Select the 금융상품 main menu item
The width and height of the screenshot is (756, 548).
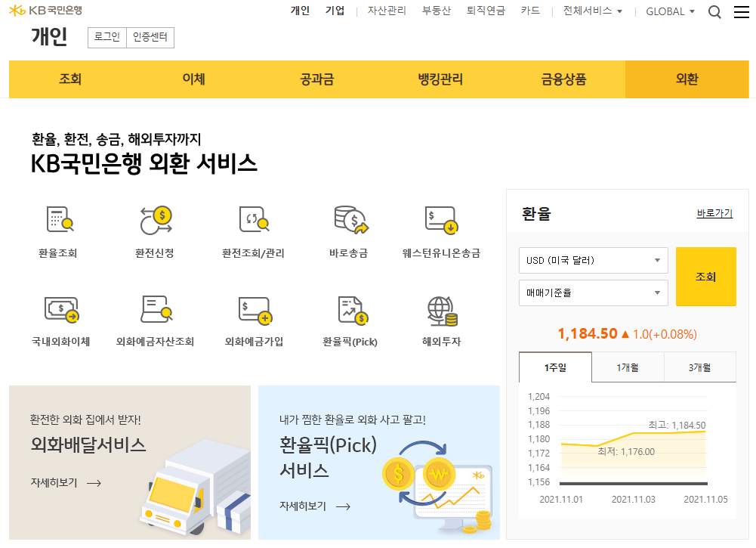coord(563,79)
